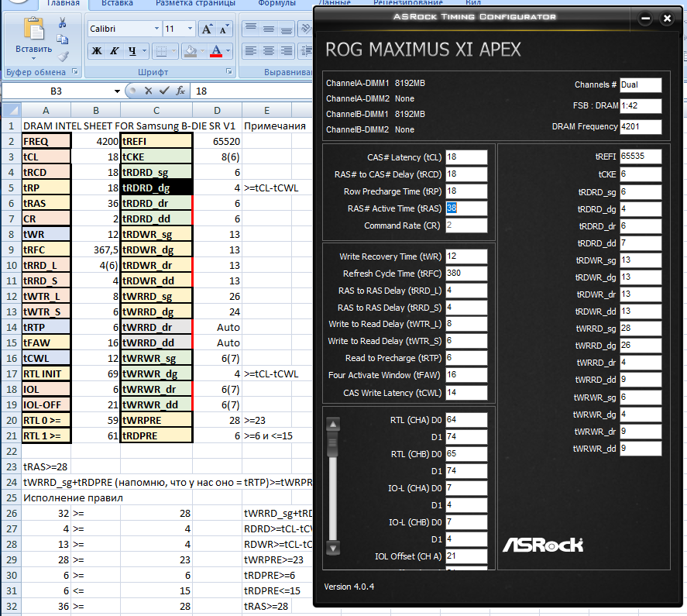Click the tWRRD_sg field showing 28
687x616 pixels.
tap(641, 329)
